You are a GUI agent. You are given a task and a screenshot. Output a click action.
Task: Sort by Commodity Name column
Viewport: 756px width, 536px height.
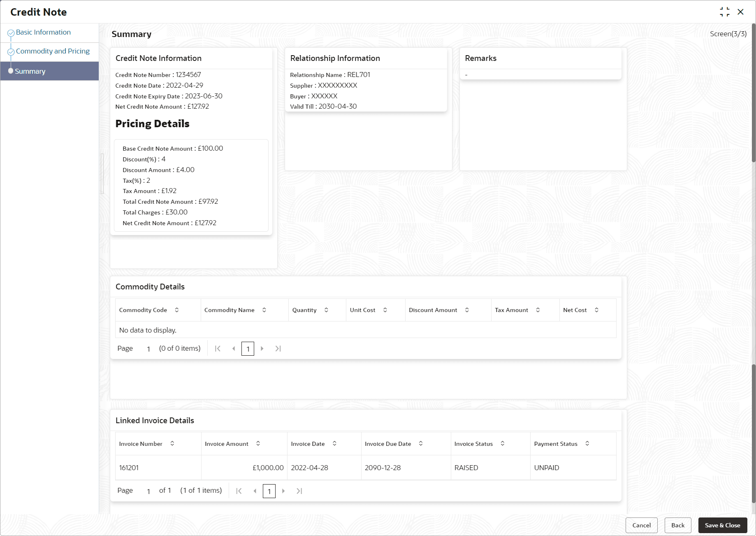264,310
